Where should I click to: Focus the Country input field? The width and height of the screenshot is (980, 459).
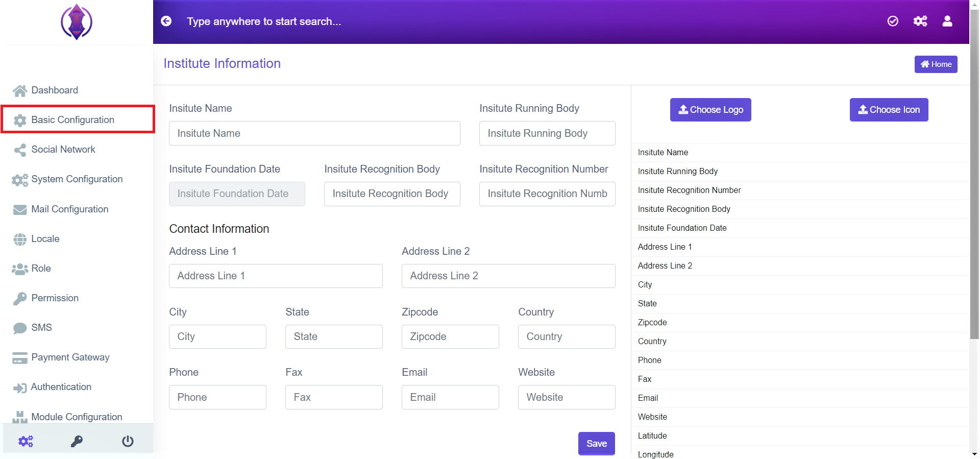(x=567, y=336)
